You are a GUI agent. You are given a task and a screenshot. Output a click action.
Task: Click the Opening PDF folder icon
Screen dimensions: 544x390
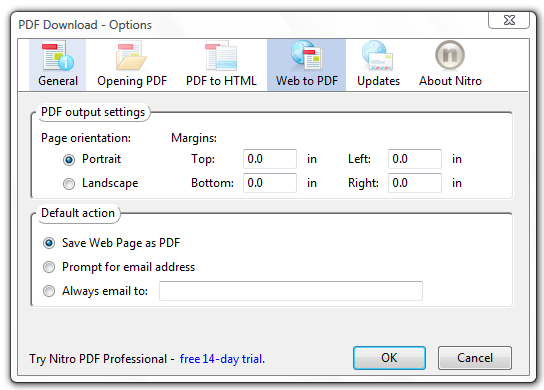click(131, 56)
